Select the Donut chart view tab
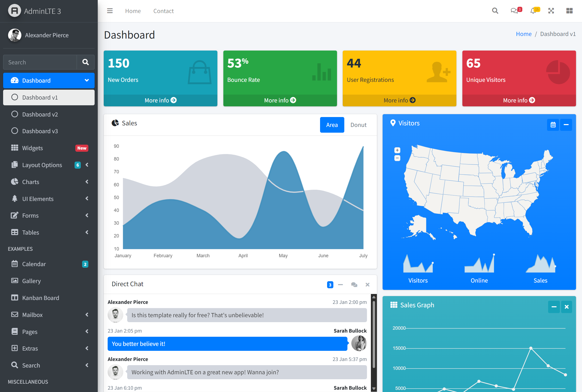582x392 pixels. point(358,125)
